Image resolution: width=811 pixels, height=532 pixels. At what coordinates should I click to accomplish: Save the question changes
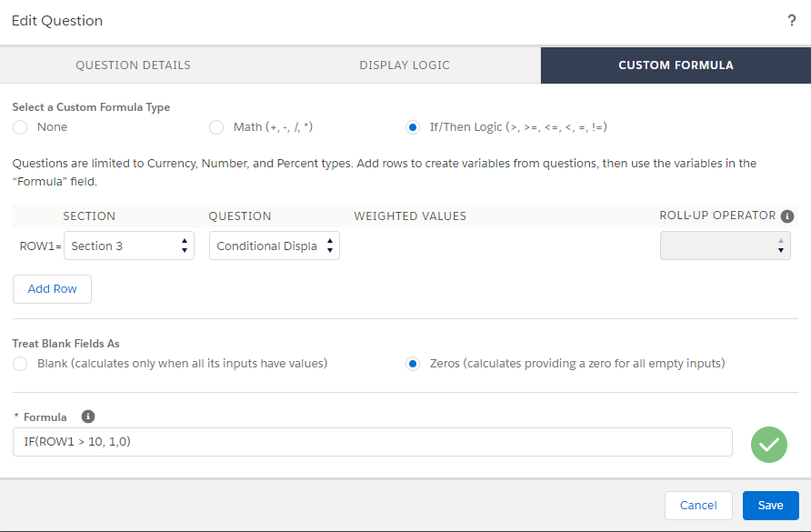(771, 505)
